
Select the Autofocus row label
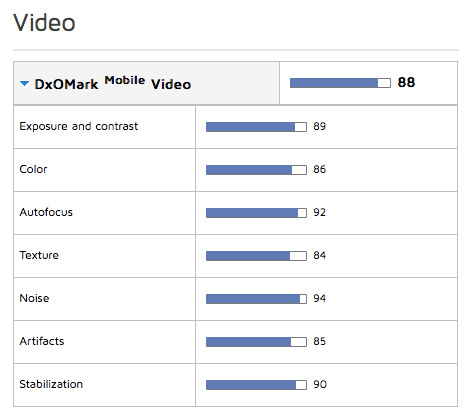(x=46, y=212)
